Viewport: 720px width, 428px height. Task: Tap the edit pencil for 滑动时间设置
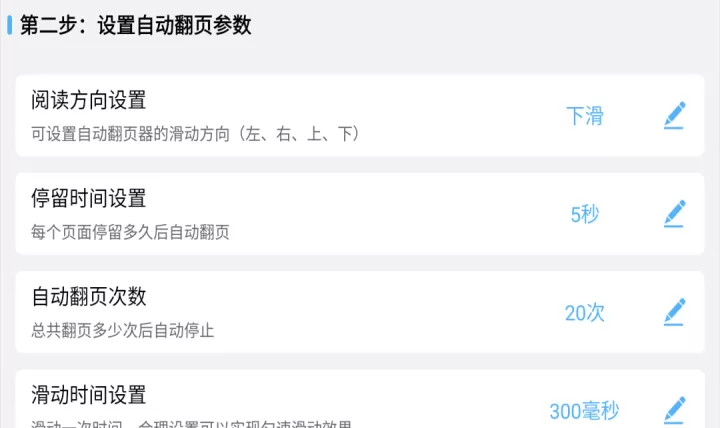tap(675, 410)
